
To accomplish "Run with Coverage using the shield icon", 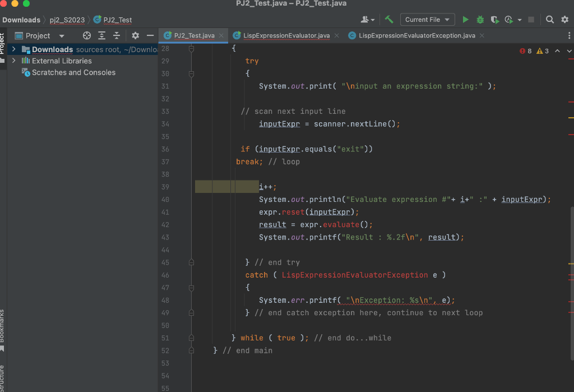I will tap(494, 20).
